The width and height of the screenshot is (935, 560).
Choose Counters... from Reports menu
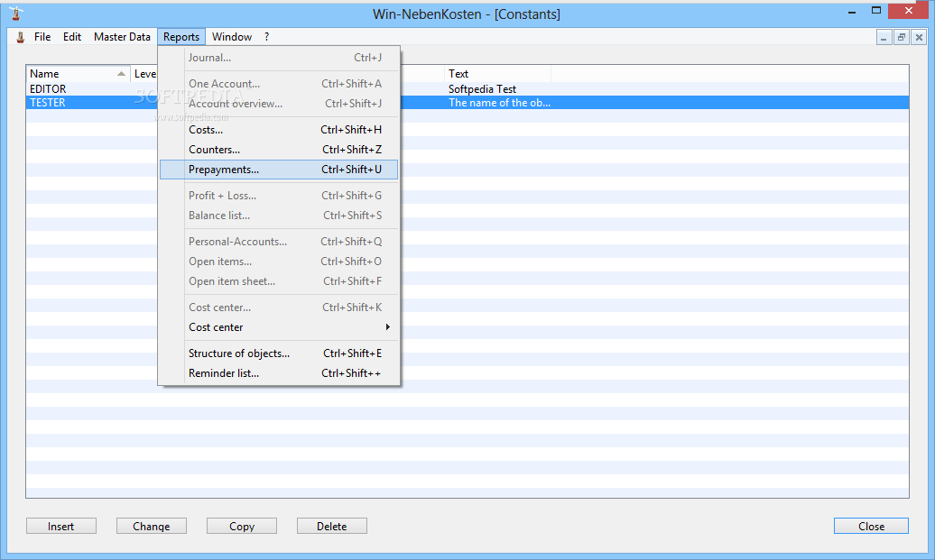279,150
